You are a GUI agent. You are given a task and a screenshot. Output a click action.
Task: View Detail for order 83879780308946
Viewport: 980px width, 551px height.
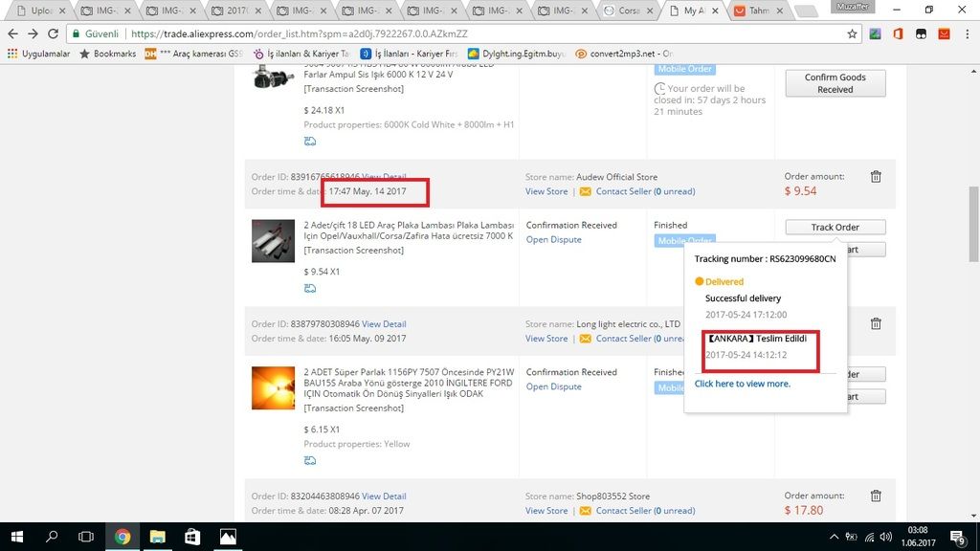384,324
